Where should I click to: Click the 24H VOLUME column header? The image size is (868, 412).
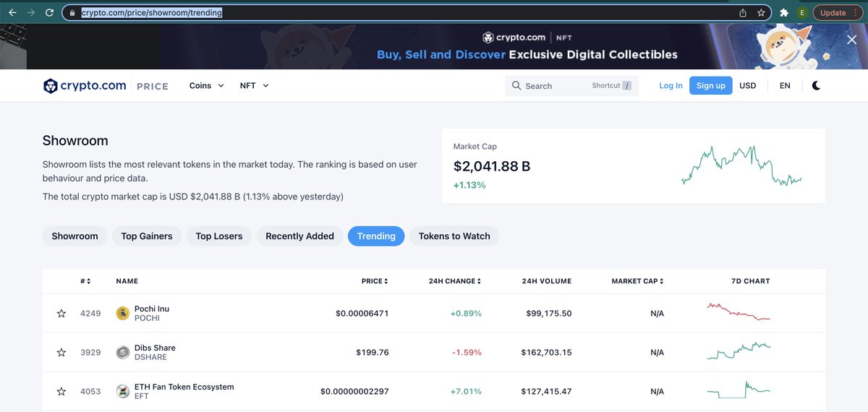point(546,281)
